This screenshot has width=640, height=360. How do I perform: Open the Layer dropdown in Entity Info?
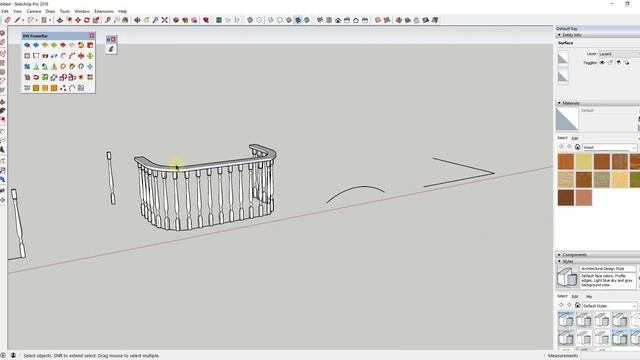[619, 54]
